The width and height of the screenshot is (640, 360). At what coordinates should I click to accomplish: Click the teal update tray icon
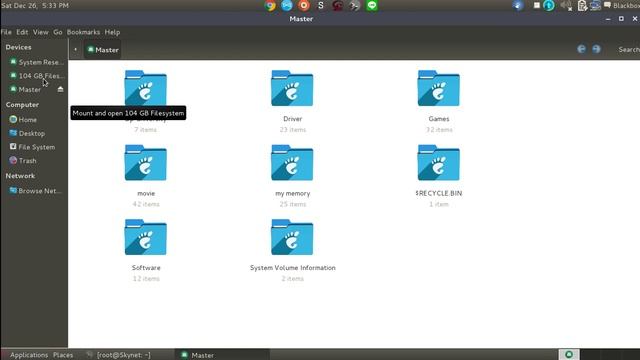pos(549,6)
